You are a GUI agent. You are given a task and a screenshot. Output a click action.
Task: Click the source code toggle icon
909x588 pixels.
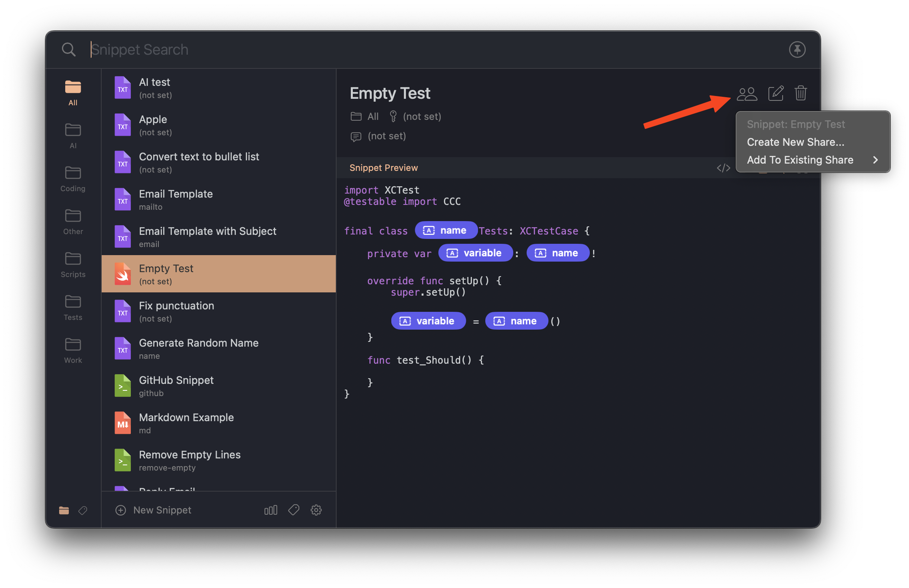[722, 167]
